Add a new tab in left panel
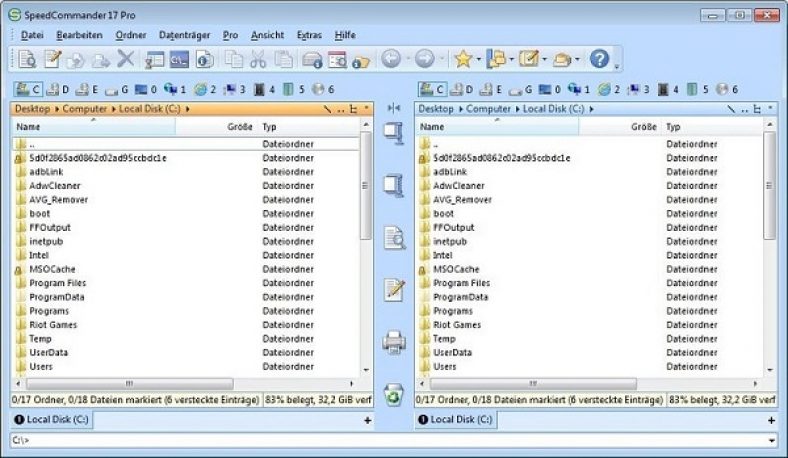Screen dimensions: 788x458 (x=367, y=420)
